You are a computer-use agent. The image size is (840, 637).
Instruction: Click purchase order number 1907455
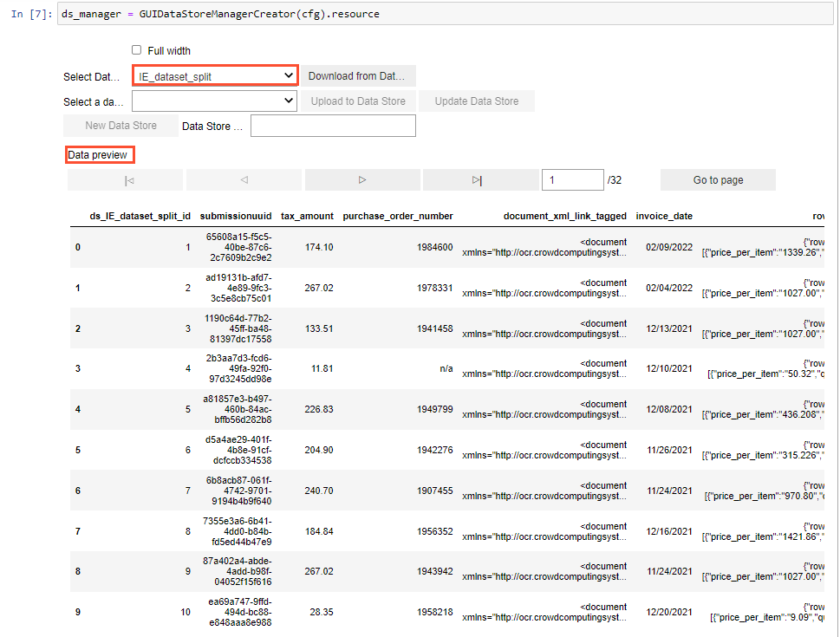434,491
